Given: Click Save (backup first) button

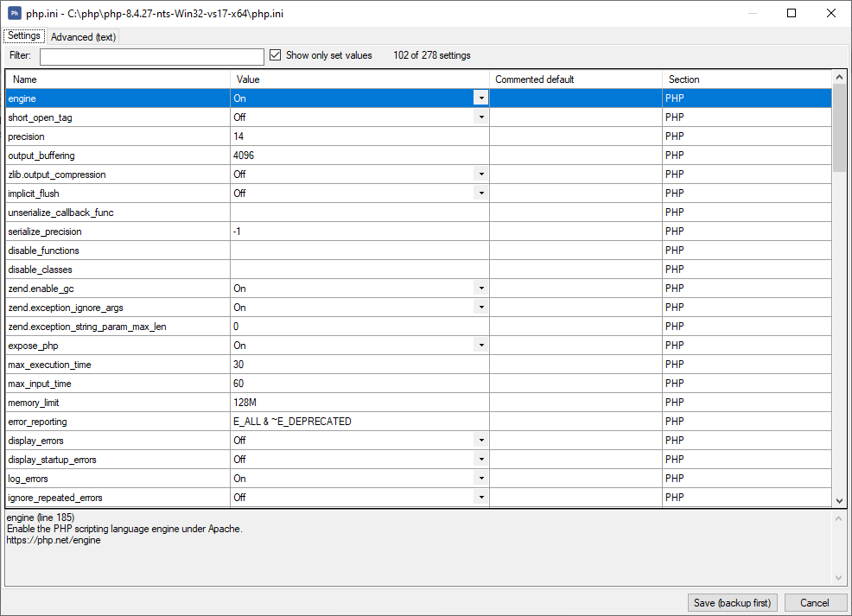Looking at the screenshot, I should (x=733, y=602).
